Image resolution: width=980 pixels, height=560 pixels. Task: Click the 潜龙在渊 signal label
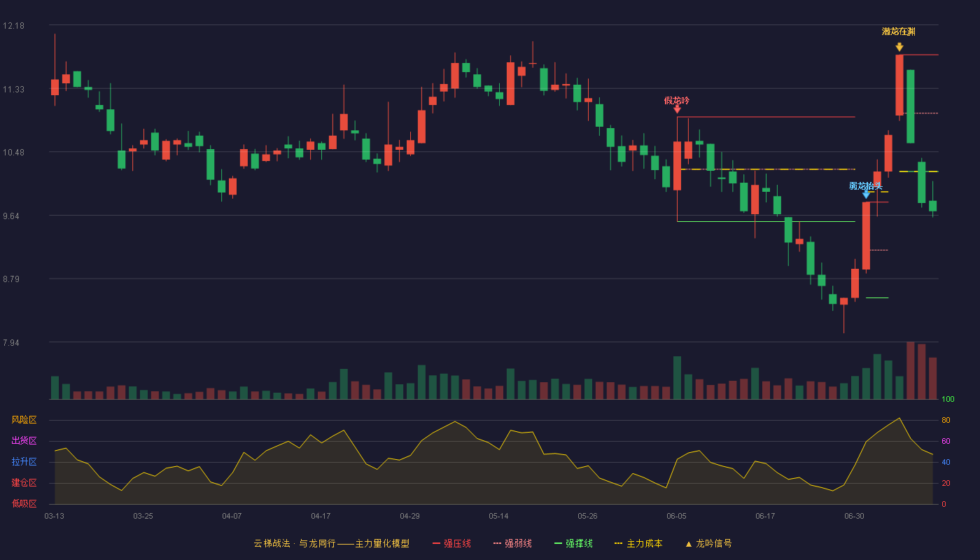899,31
